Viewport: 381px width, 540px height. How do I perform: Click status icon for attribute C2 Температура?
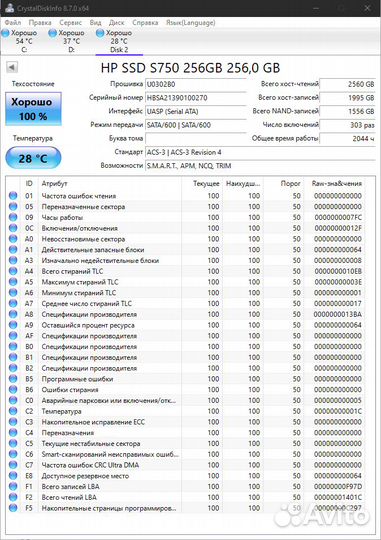(13, 411)
